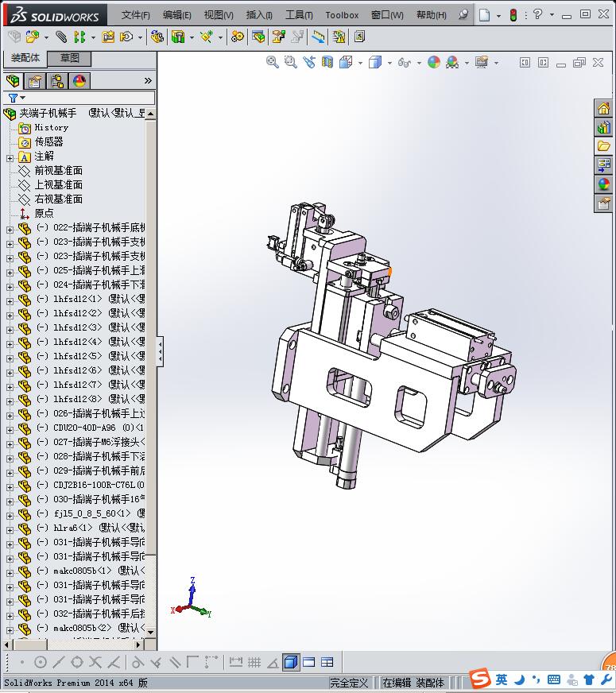Click the panel collapse handle beside feature tree
The width and height of the screenshot is (616, 693).
click(160, 352)
